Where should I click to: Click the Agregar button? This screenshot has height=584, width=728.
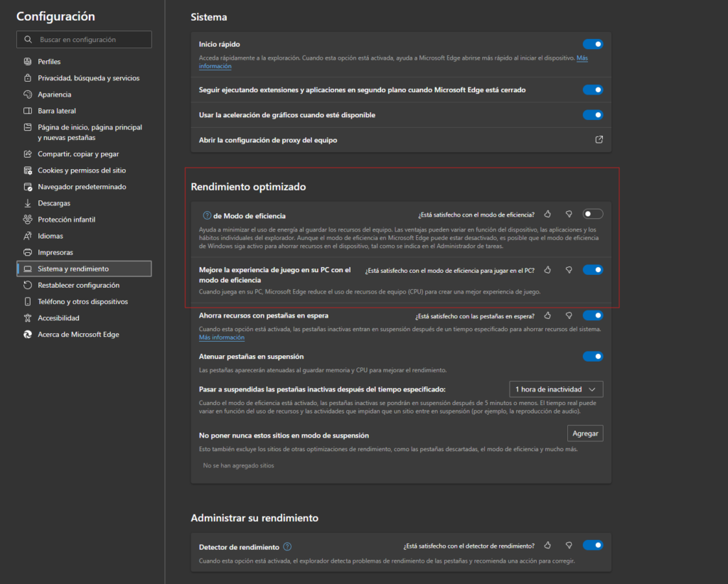coord(585,433)
